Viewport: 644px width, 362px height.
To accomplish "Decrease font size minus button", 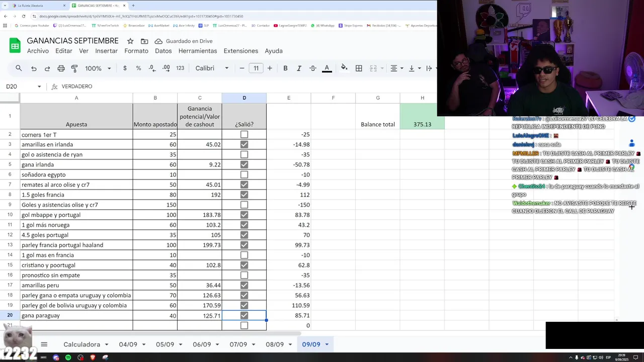I will 242,68.
